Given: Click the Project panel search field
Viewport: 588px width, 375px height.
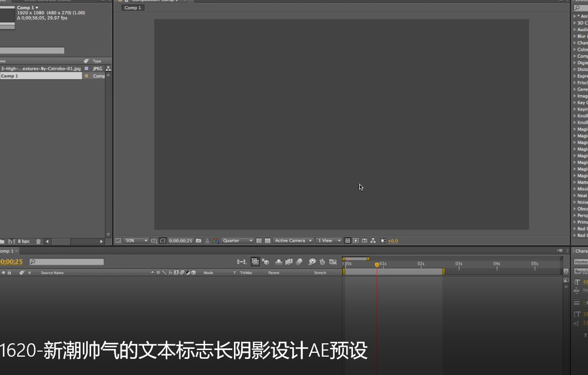Looking at the screenshot, I should (32, 50).
